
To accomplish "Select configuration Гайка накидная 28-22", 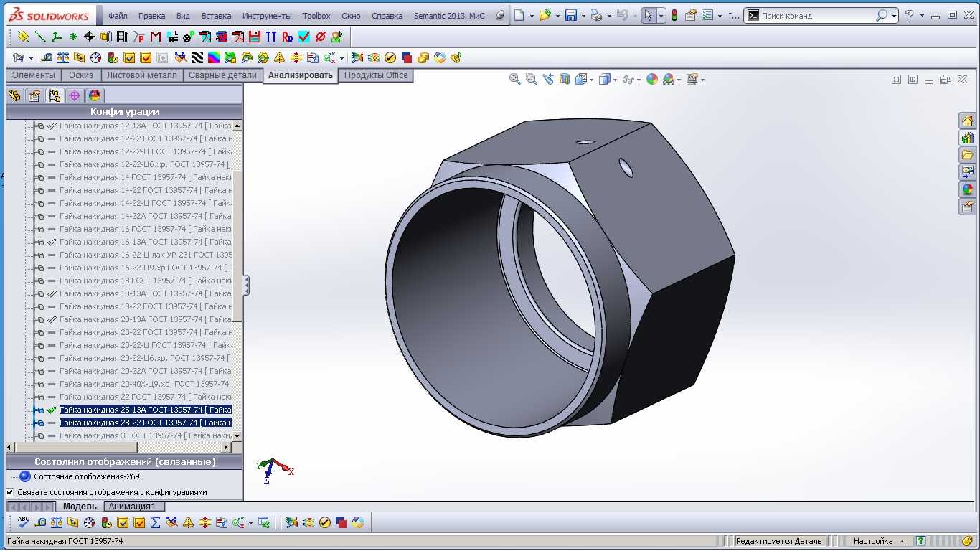I will [x=146, y=423].
